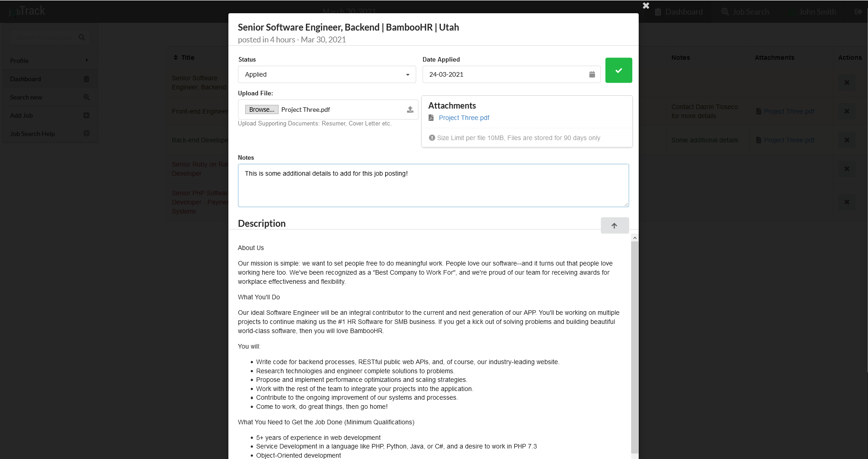The width and height of the screenshot is (868, 459).
Task: Open Project Three.pdf in modal Attachments panel
Action: pos(464,118)
